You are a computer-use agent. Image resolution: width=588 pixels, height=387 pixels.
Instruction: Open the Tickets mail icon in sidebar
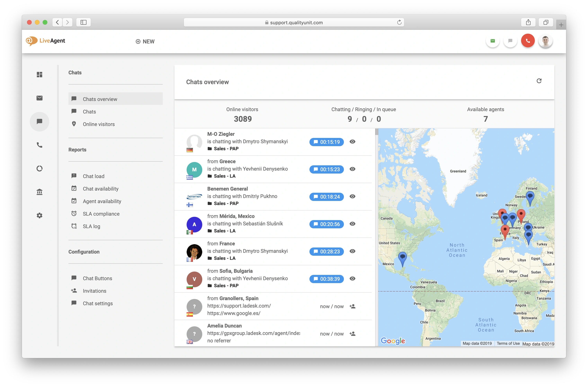(x=40, y=98)
